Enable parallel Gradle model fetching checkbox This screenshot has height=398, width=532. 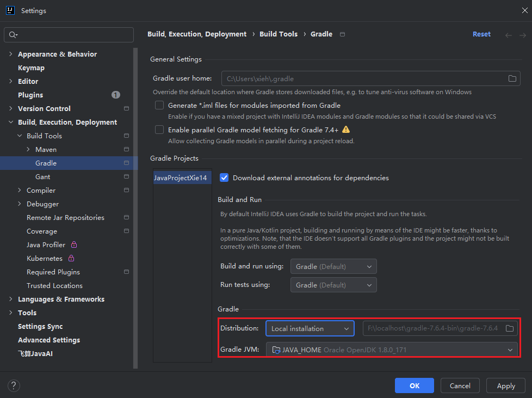tap(159, 130)
